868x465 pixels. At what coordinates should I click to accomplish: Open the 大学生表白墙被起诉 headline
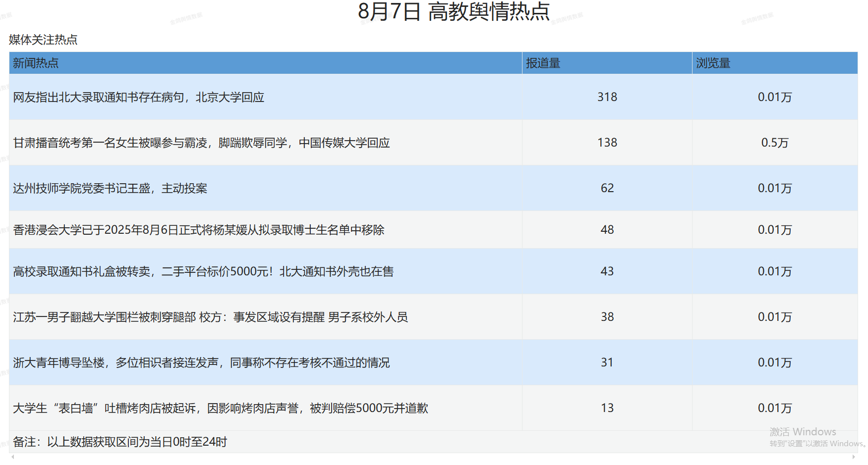221,408
